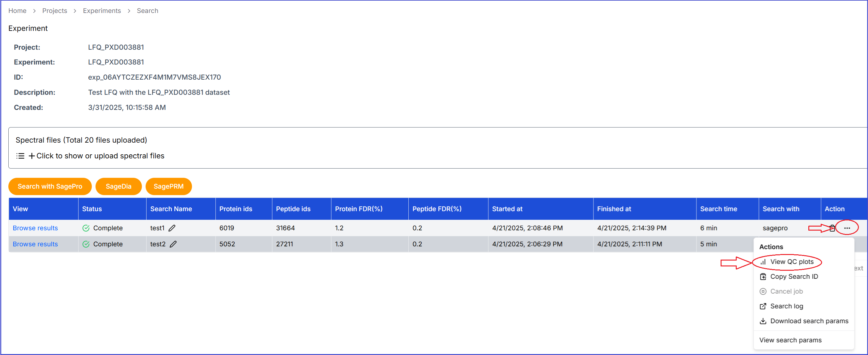Open Browse results for test1
Image resolution: width=868 pixels, height=355 pixels.
[x=35, y=228]
